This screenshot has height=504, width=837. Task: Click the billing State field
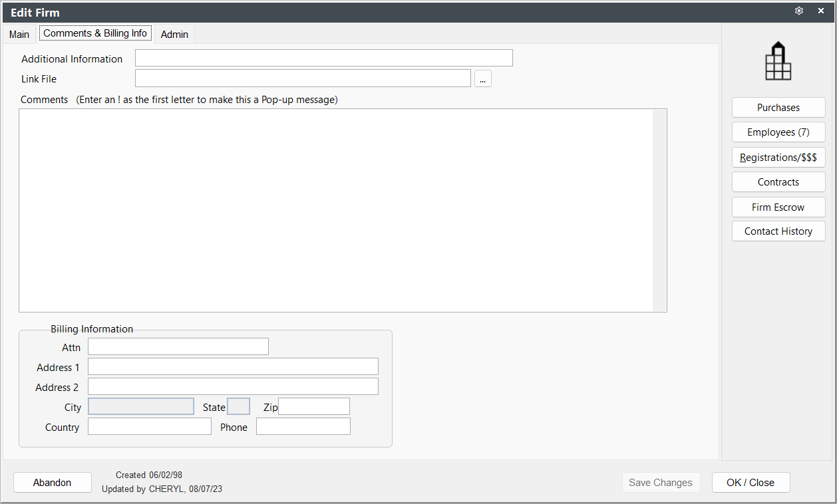pos(239,406)
